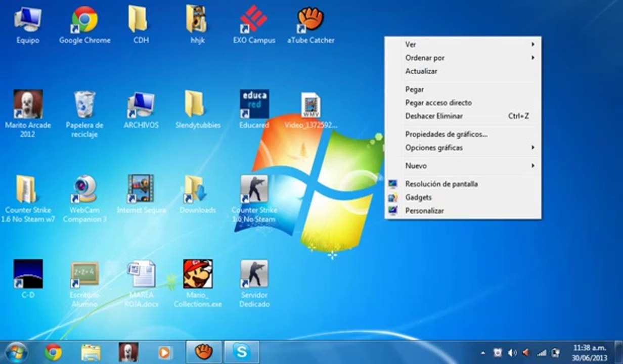
Task: Open Windows Explorer from the taskbar
Action: (x=91, y=352)
